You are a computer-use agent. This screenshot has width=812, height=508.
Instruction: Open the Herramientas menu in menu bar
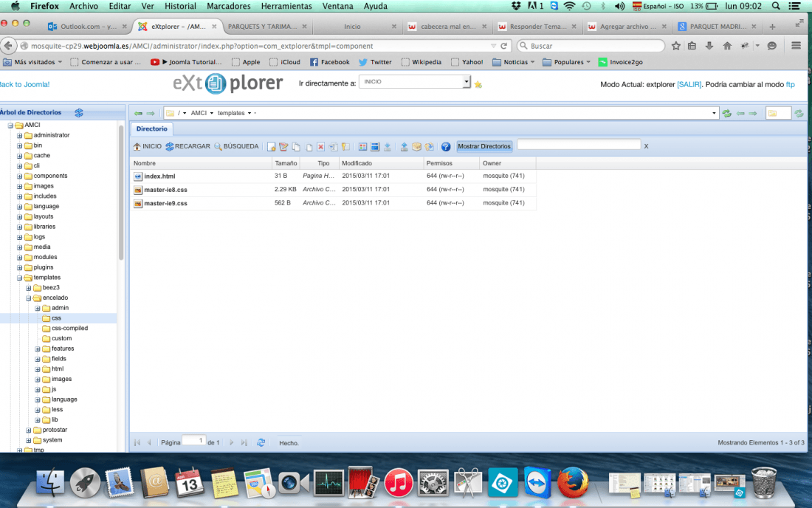(x=286, y=6)
